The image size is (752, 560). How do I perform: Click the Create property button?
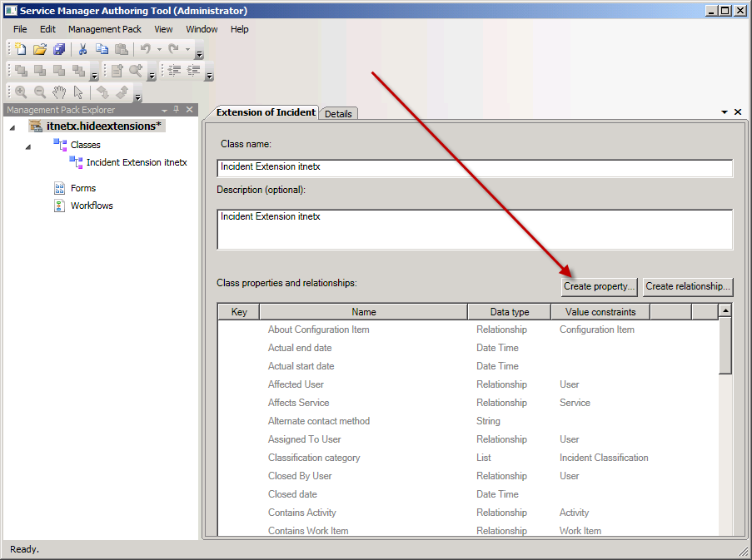tap(600, 286)
